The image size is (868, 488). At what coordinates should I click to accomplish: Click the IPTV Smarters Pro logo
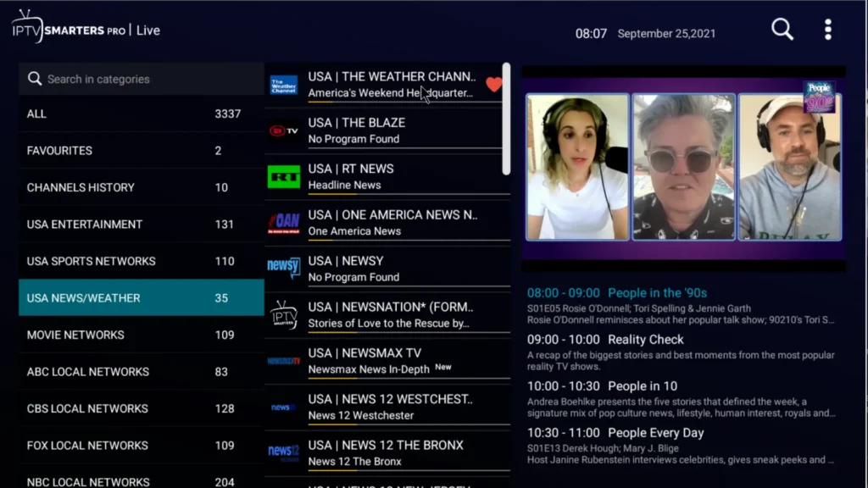pos(69,27)
